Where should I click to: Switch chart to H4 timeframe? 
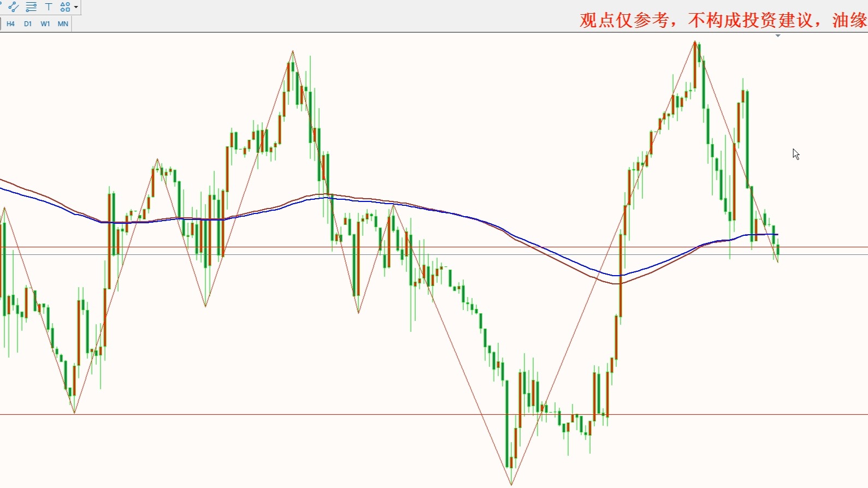coord(10,24)
